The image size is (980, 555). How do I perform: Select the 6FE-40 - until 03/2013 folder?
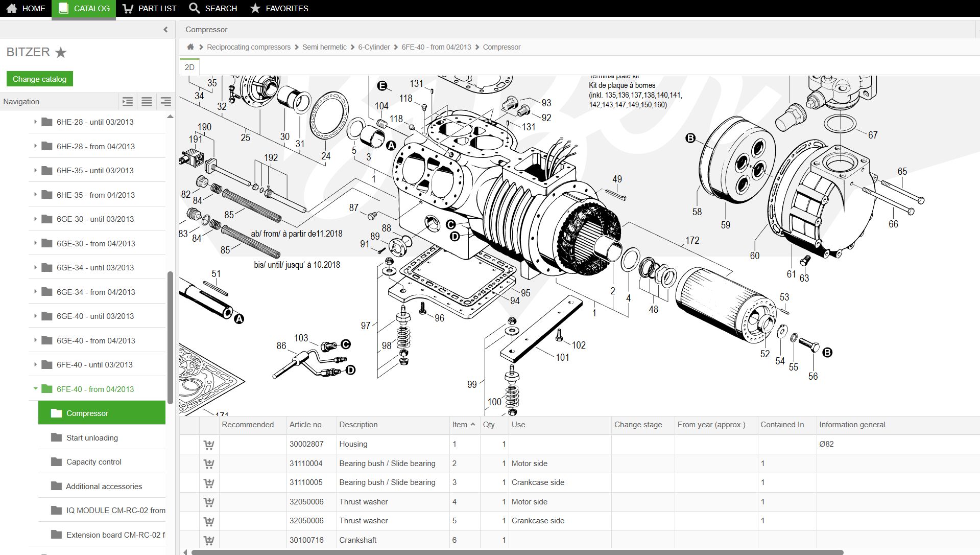click(x=94, y=364)
